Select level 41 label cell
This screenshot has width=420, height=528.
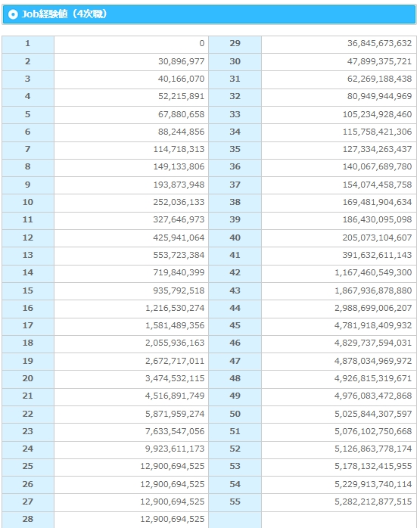[235, 255]
